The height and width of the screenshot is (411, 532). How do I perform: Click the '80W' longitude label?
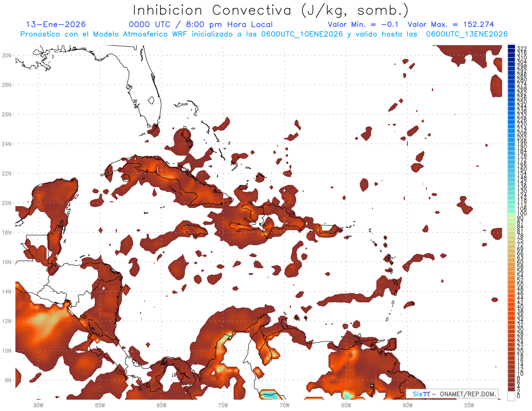click(161, 405)
